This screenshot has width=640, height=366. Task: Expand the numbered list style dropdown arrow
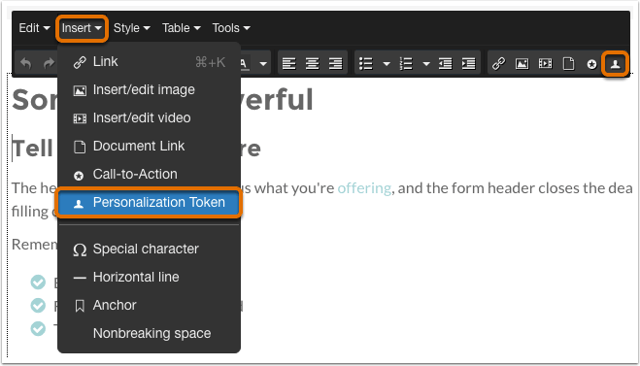pos(426,64)
